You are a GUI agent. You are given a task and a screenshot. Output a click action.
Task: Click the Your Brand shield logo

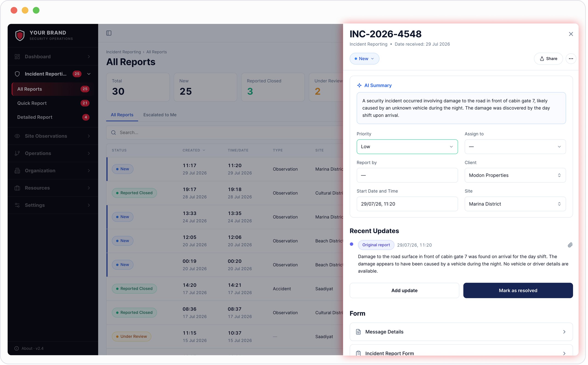click(20, 35)
